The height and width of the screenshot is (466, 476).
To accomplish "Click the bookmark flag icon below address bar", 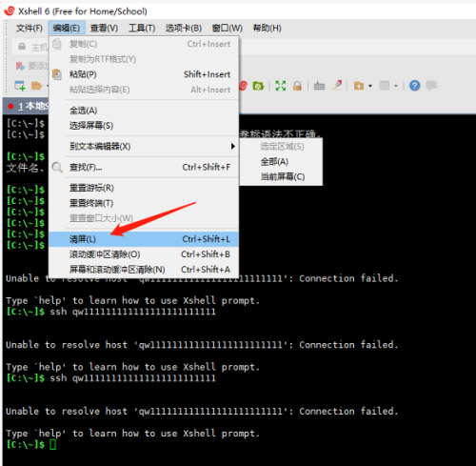I will point(20,66).
